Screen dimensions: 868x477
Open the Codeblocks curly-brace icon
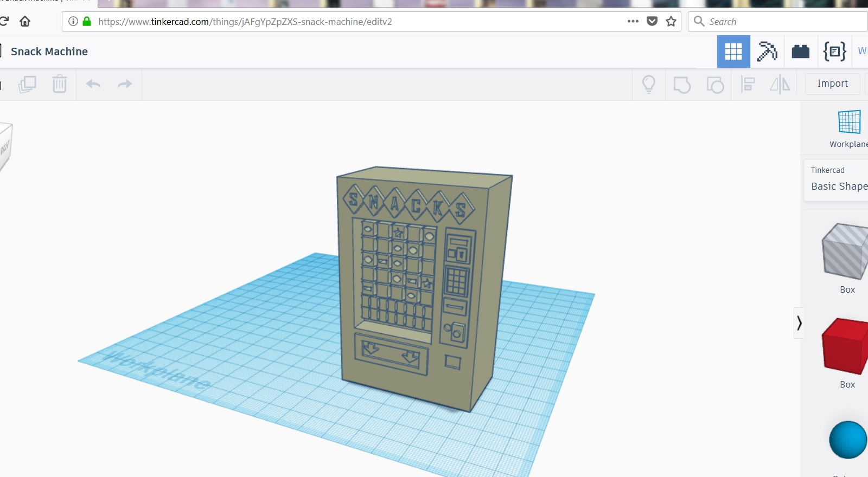(834, 51)
